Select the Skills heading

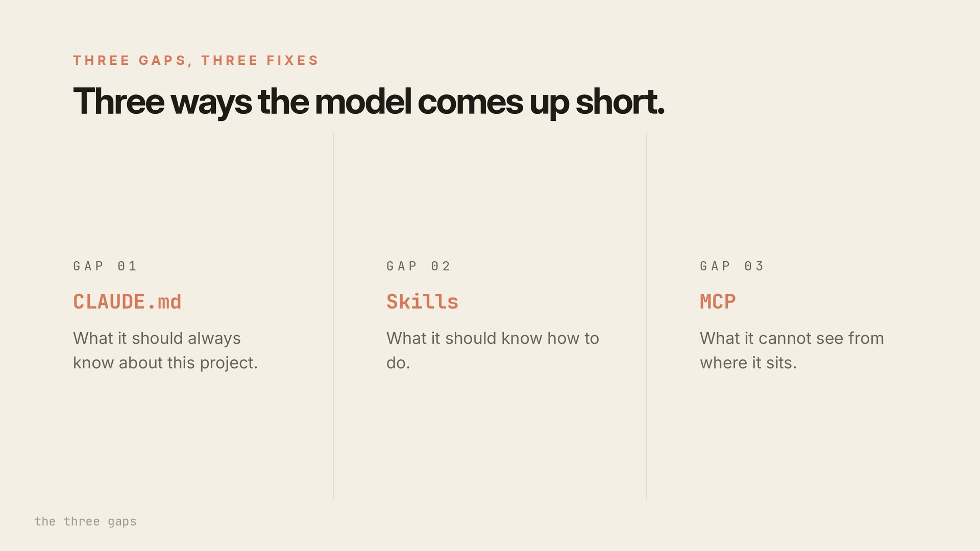click(x=422, y=302)
